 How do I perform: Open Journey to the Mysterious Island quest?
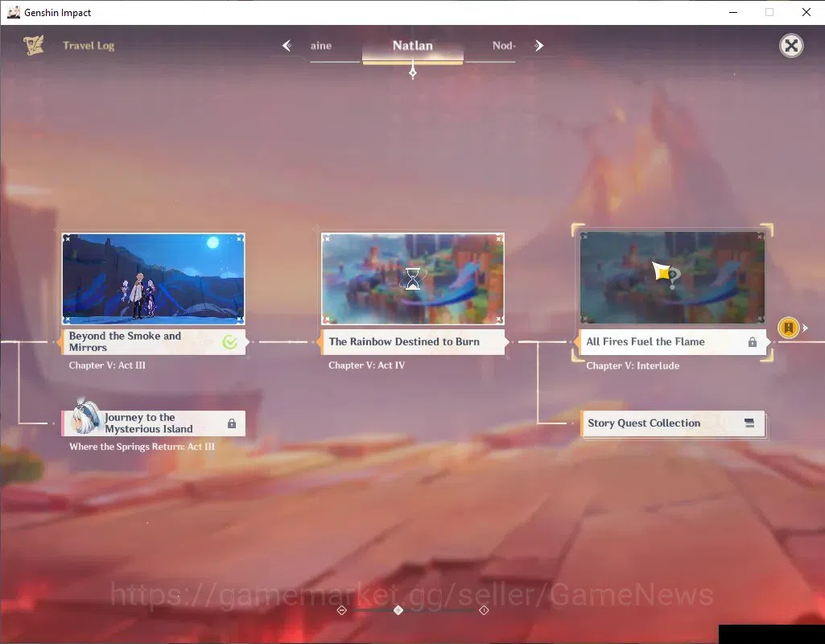(x=153, y=423)
